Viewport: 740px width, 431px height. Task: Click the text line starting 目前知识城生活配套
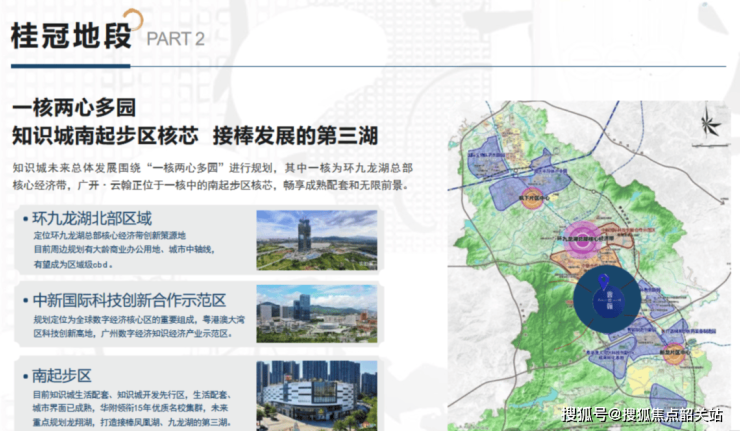pos(132,395)
